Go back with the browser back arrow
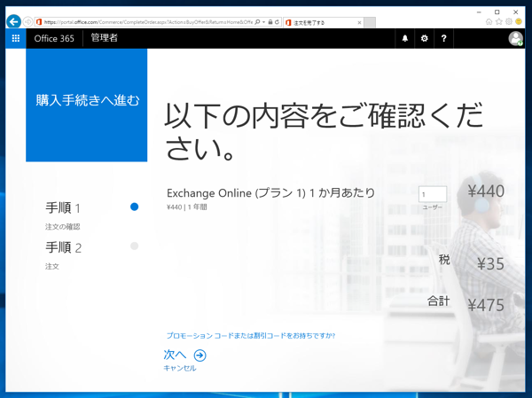Screen dimensions: 532x398 point(13,22)
